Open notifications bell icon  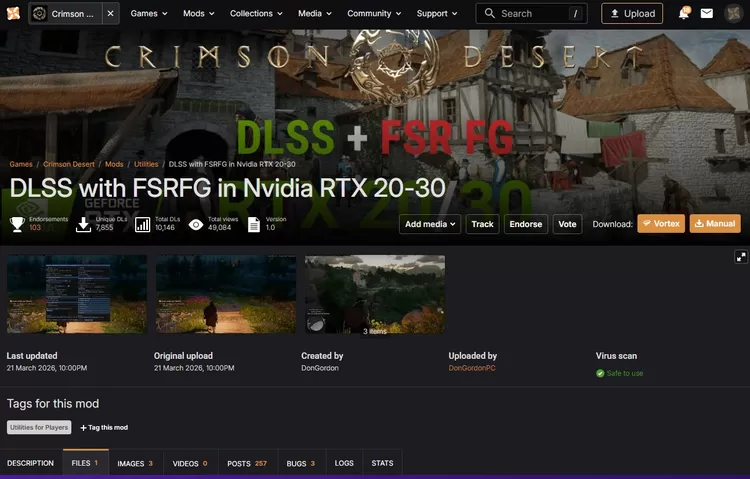click(x=684, y=13)
